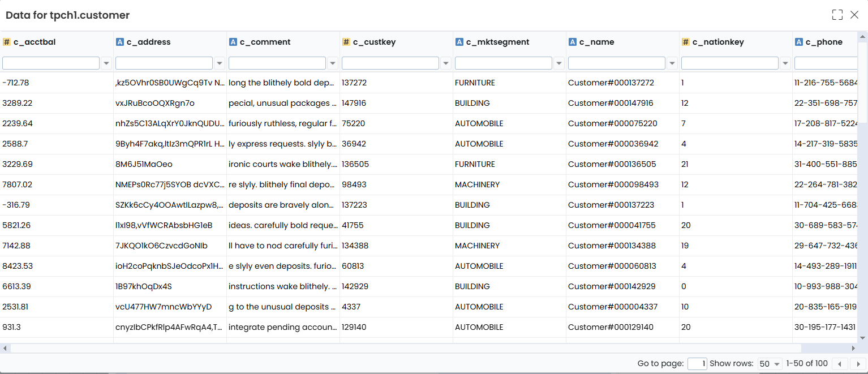The image size is (868, 374).
Task: Select MACHINERY cell in Customer#000098493 row
Action: point(509,184)
